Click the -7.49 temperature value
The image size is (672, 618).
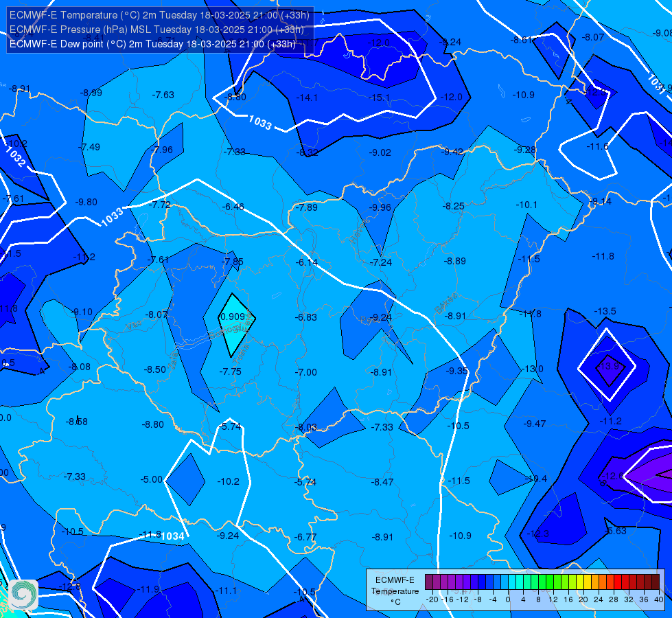tap(89, 147)
